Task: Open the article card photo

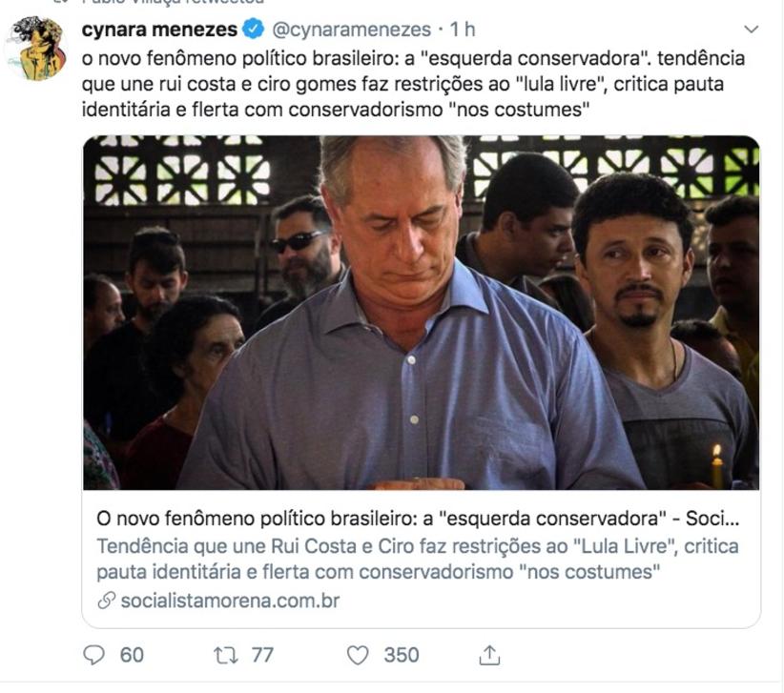Action: 421,312
